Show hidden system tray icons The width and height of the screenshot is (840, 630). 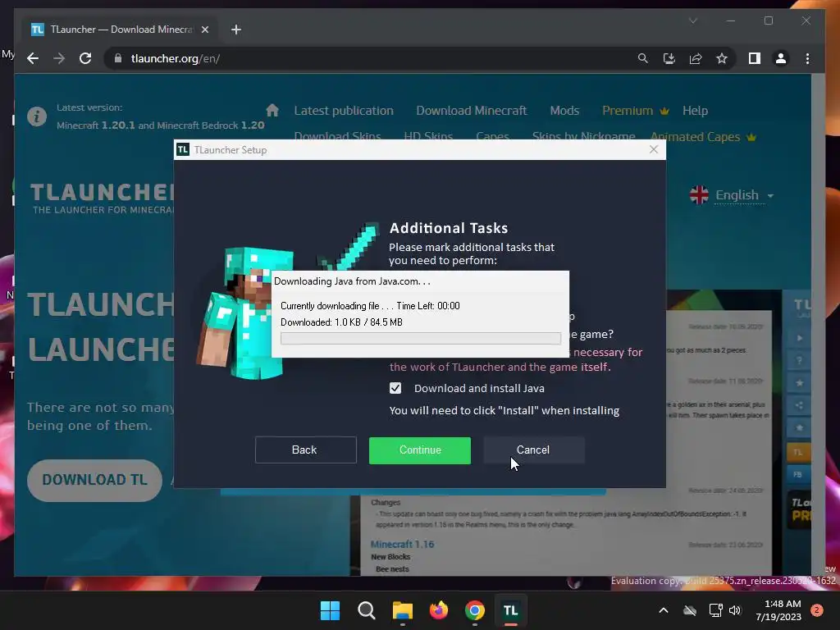tap(663, 610)
